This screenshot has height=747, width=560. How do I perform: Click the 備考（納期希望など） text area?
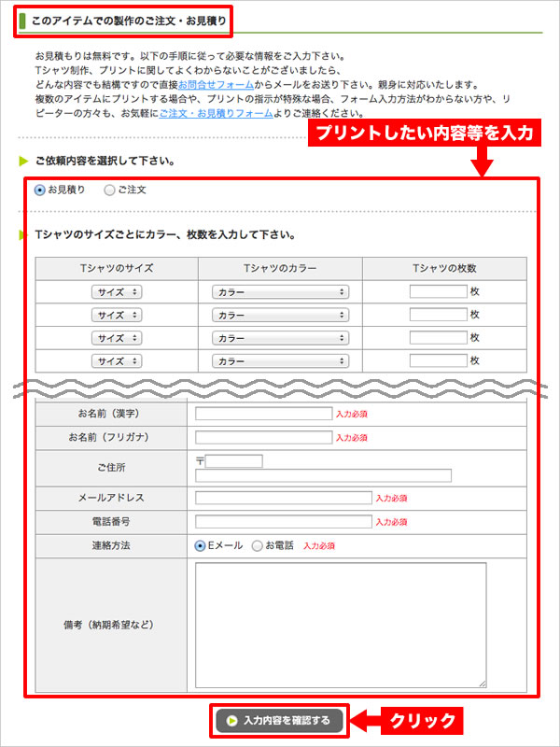[341, 625]
